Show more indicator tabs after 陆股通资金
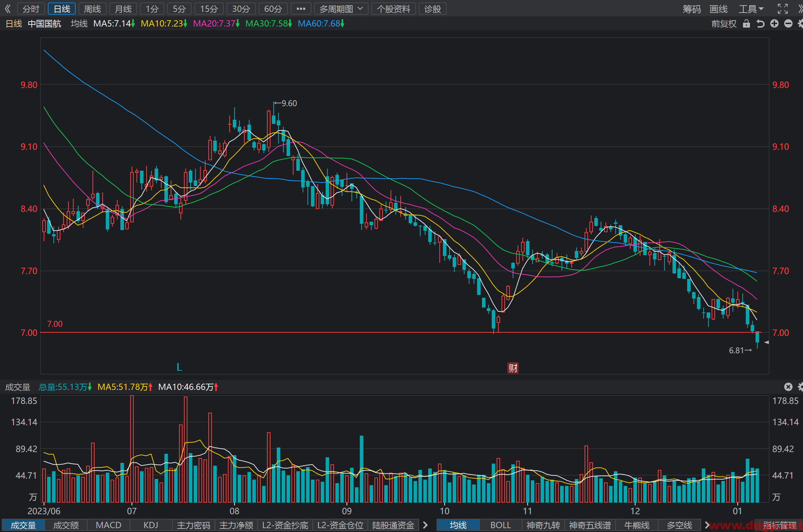This screenshot has width=803, height=532. [x=425, y=525]
